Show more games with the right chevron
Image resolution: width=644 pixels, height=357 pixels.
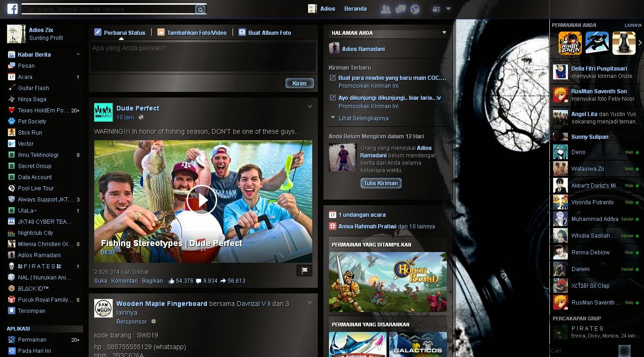pyautogui.click(x=640, y=43)
